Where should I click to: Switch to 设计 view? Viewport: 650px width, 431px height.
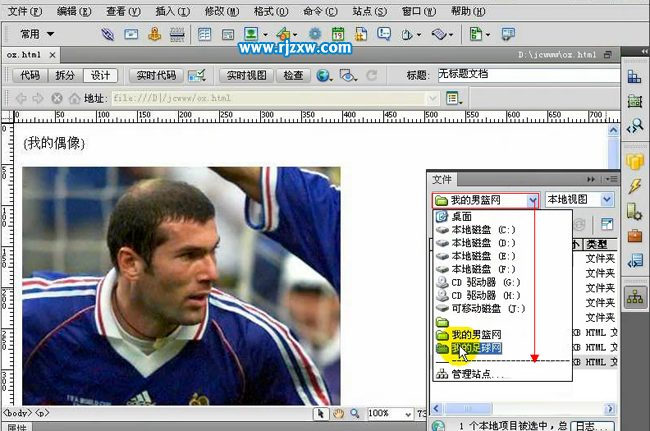(100, 75)
